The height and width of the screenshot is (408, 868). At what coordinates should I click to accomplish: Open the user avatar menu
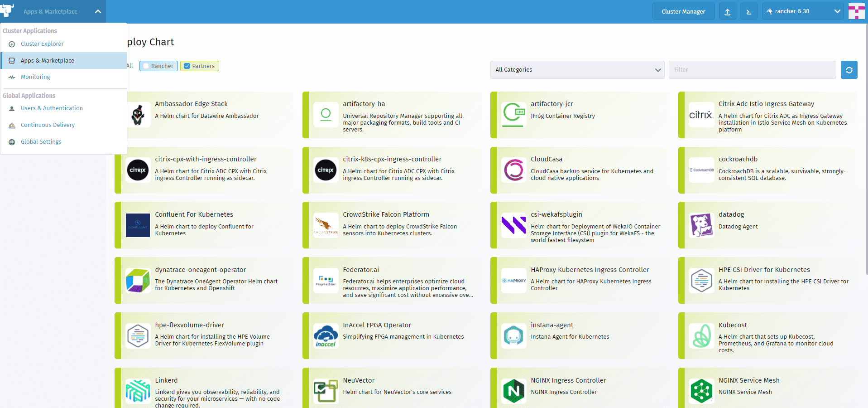coord(856,11)
